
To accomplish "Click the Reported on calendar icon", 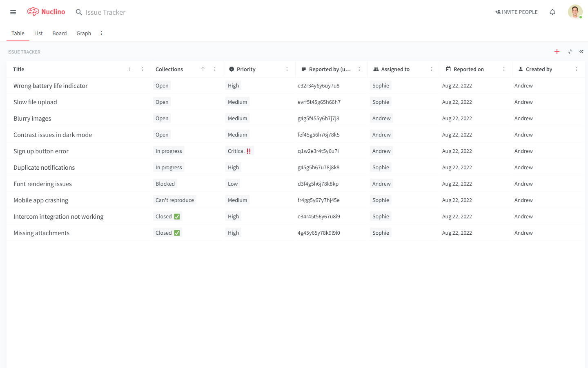I will (x=448, y=69).
